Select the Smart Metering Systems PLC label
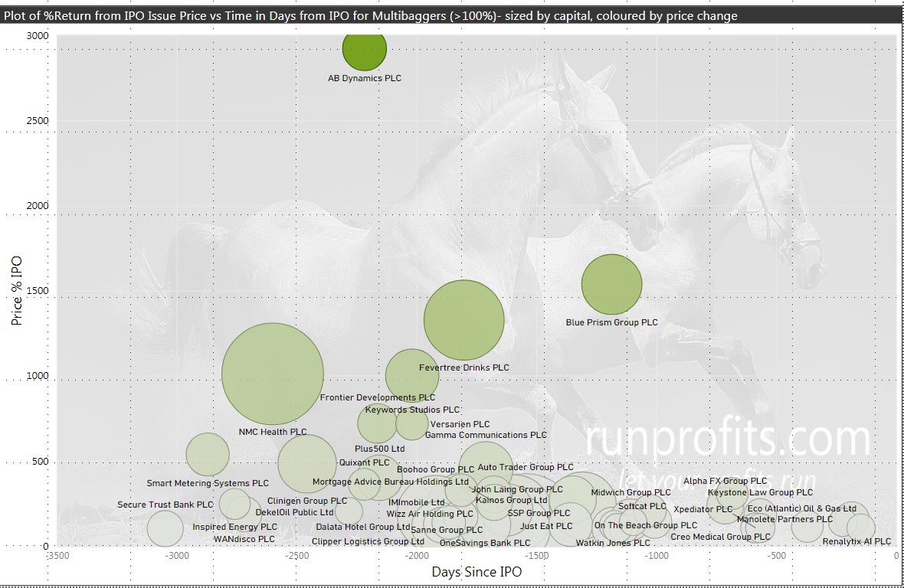 coord(208,483)
